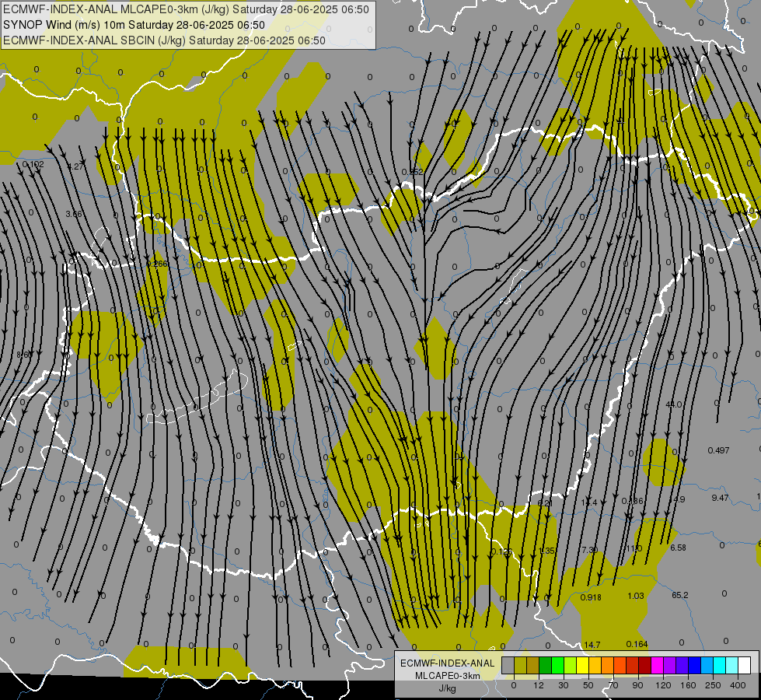This screenshot has width=761, height=700.
Task: Click the map value 65.2
Action: pos(680,595)
